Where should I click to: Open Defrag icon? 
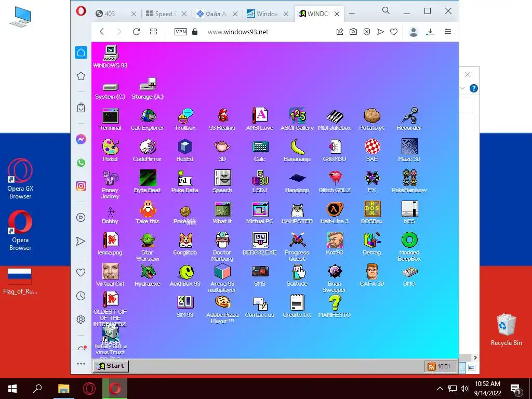[372, 241]
